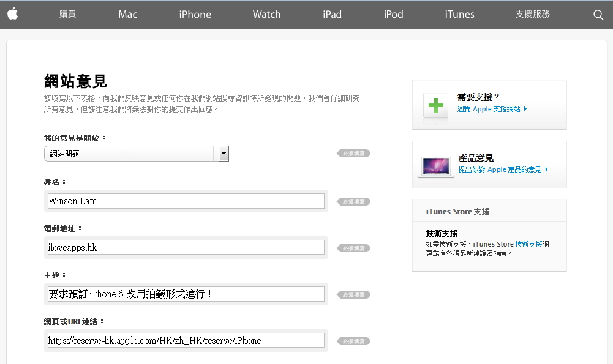
Task: Click the 必須填寫 tag beside subject field
Action: point(353,294)
